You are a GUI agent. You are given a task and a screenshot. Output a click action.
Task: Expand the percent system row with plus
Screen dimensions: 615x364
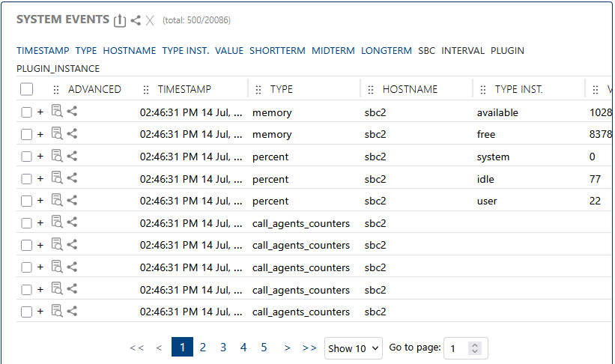40,157
